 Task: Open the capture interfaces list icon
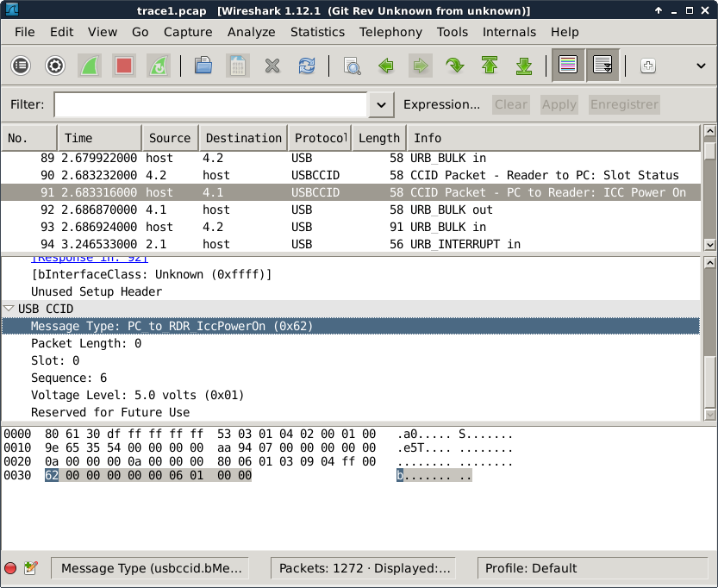tap(21, 66)
